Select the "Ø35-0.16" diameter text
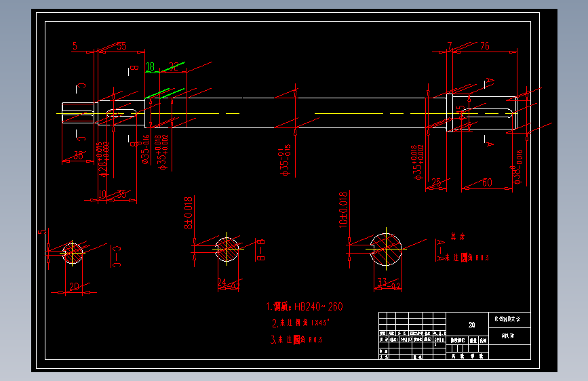This screenshot has width=588, height=381. (x=145, y=150)
